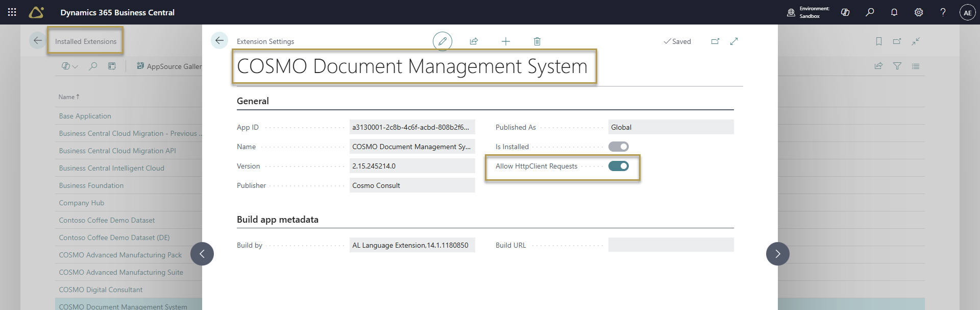
Task: Share the Extension Settings card
Action: (474, 41)
